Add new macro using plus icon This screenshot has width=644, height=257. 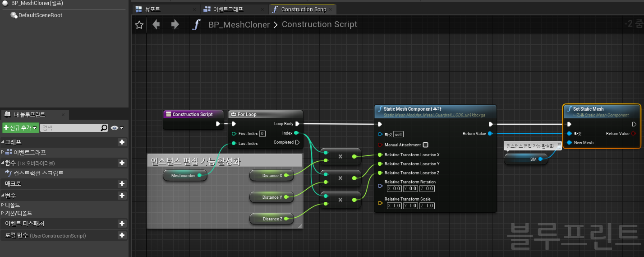point(121,184)
